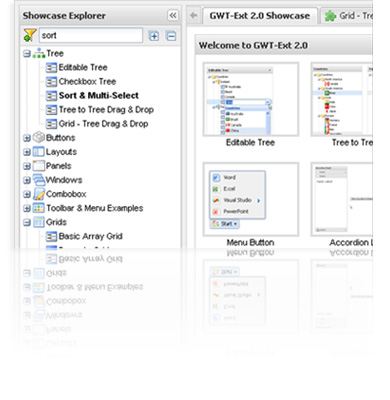The width and height of the screenshot is (390, 400).
Task: Open the Accordion thumbnail
Action: click(342, 199)
